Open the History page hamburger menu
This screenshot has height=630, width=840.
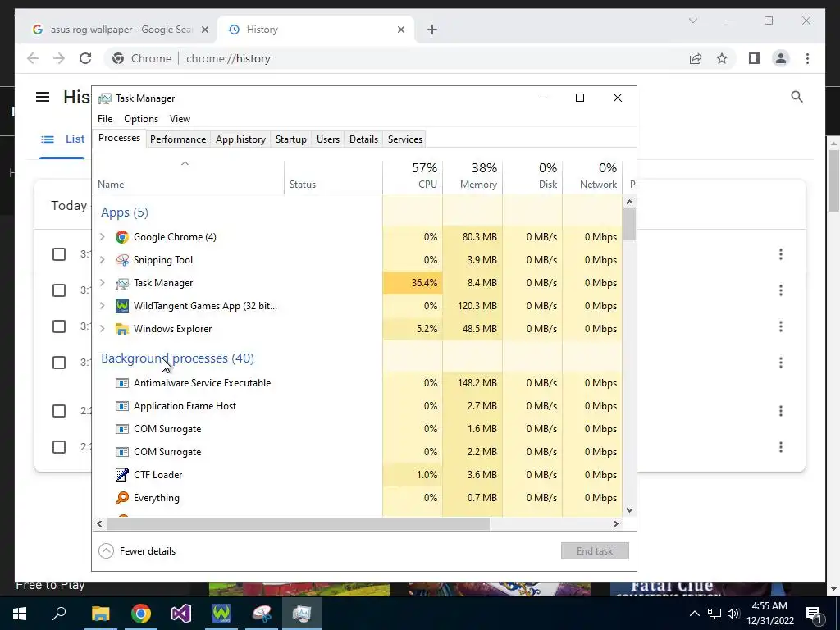[x=43, y=97]
